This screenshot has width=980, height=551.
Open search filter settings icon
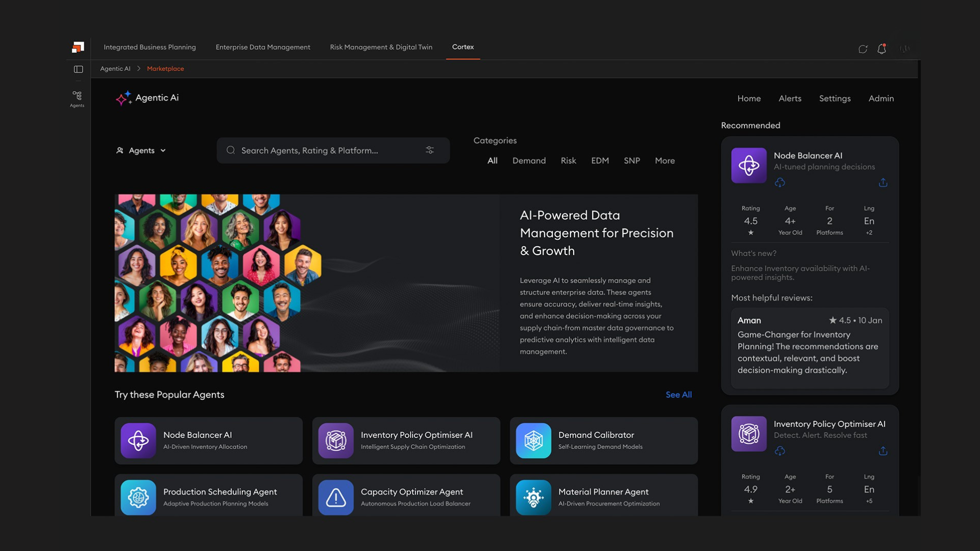coord(430,150)
